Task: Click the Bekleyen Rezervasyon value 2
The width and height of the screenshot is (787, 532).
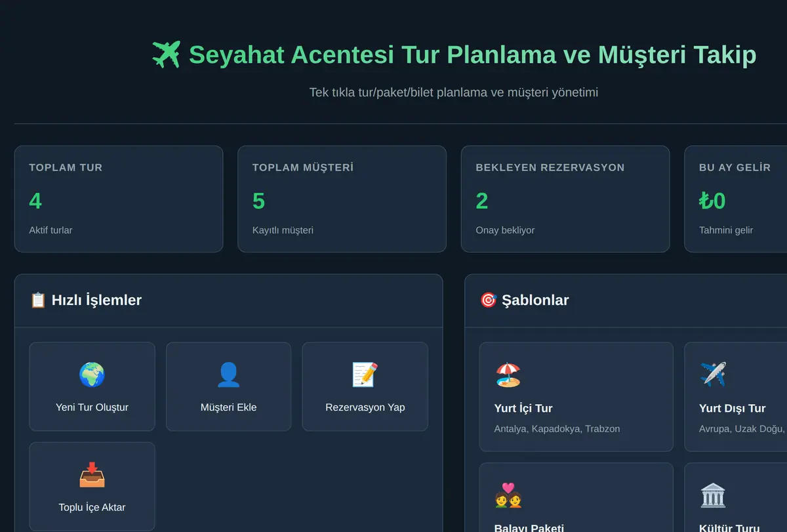Action: pos(482,201)
